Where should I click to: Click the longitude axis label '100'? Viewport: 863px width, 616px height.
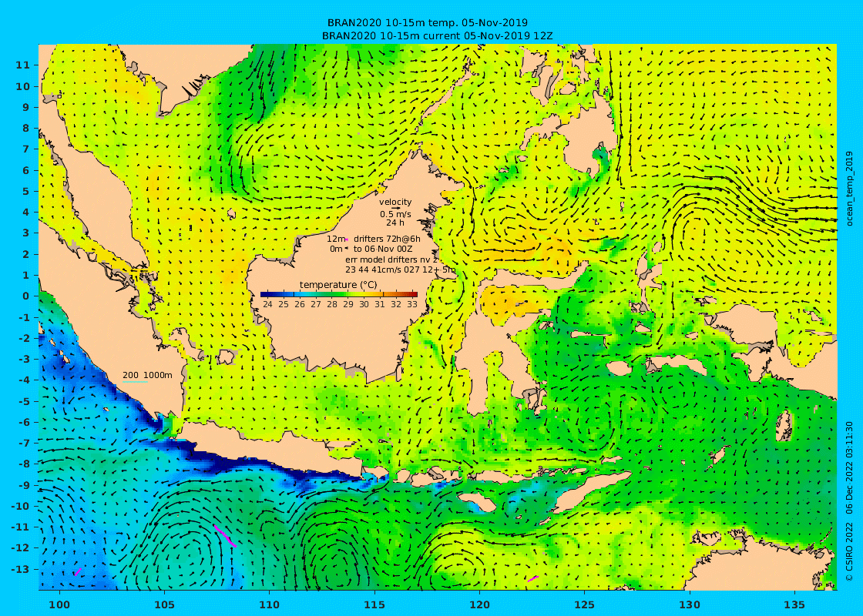tap(59, 604)
